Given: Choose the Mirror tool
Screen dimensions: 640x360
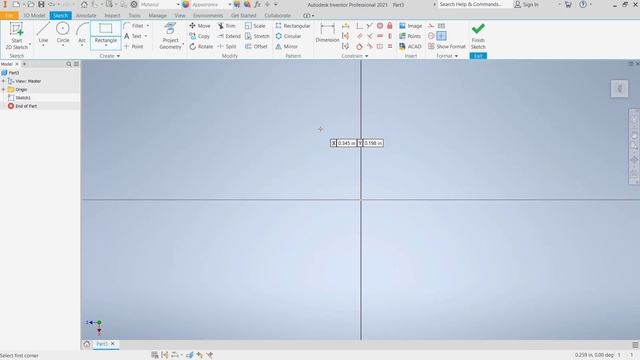Looking at the screenshot, I should pos(287,47).
